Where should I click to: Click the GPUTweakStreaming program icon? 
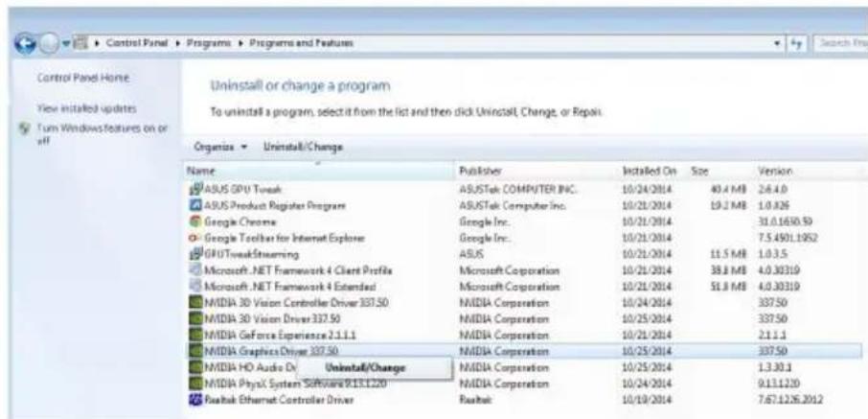pos(194,254)
